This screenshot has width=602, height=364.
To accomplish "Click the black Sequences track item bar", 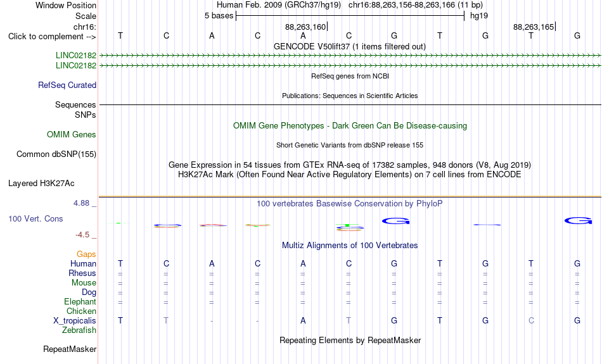I will (350, 104).
